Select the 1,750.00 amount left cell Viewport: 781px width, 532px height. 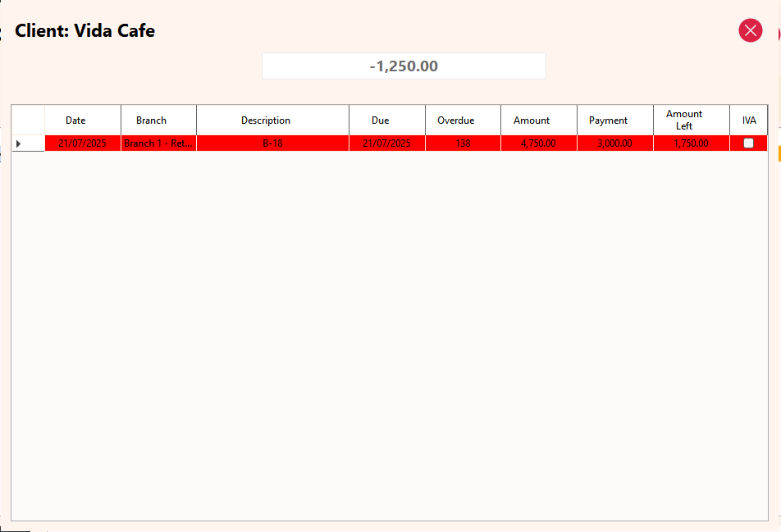point(691,143)
